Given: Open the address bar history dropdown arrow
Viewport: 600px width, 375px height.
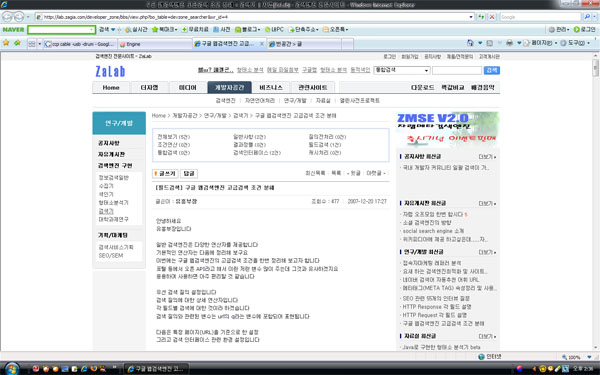Looking at the screenshot, I should 471,17.
